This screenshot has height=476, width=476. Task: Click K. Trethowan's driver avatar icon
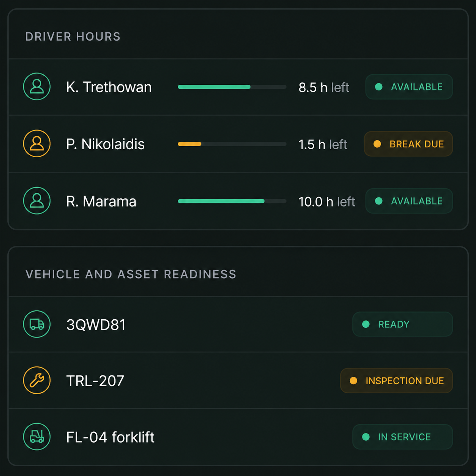click(x=37, y=87)
